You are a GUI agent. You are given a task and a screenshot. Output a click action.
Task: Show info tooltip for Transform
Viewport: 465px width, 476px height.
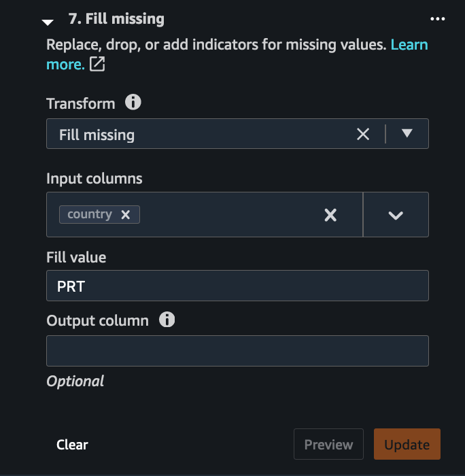point(133,103)
